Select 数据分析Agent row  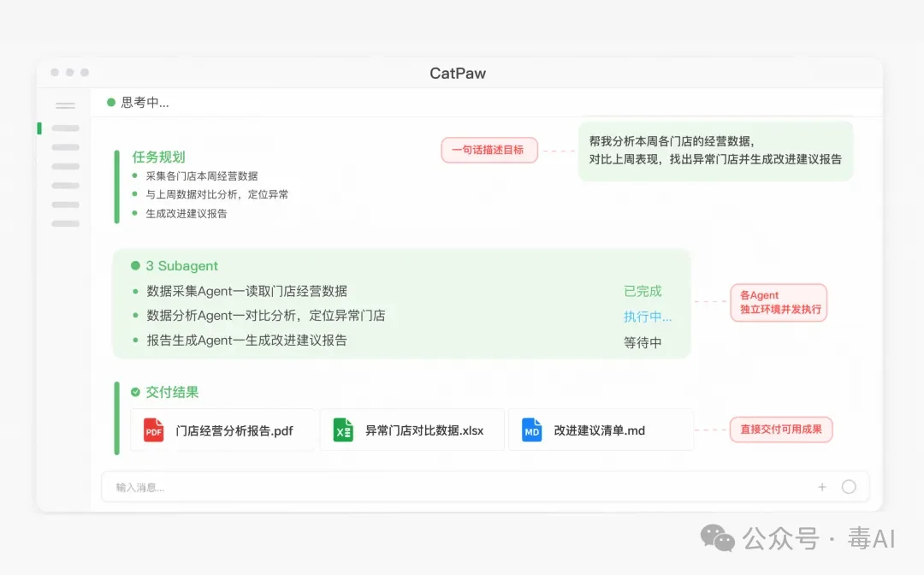coord(266,316)
